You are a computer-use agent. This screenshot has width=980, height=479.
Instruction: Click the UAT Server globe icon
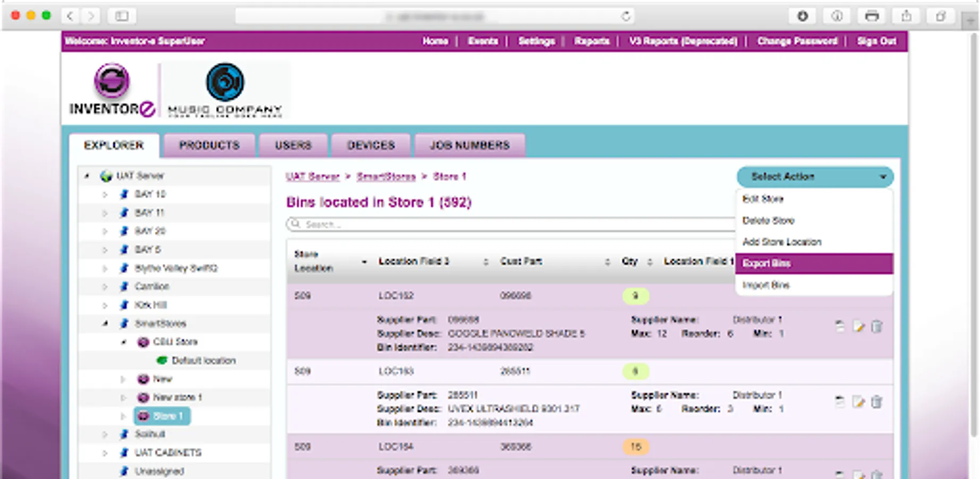click(x=106, y=176)
